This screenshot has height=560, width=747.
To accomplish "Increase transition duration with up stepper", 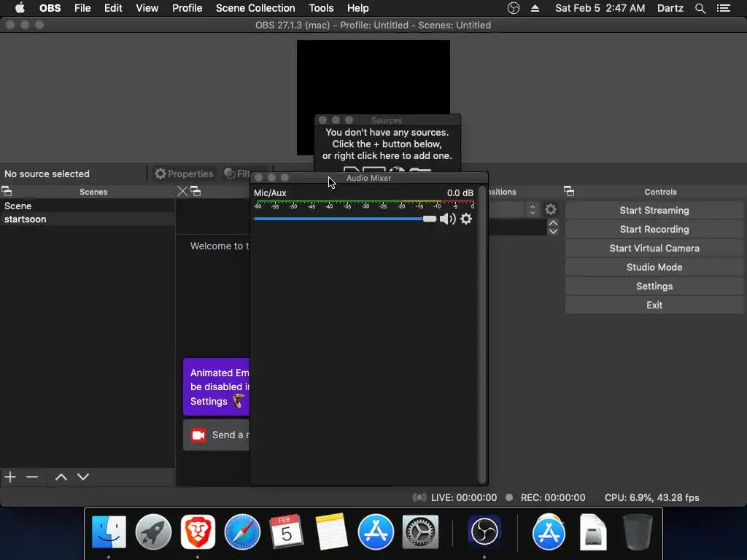I will point(553,223).
